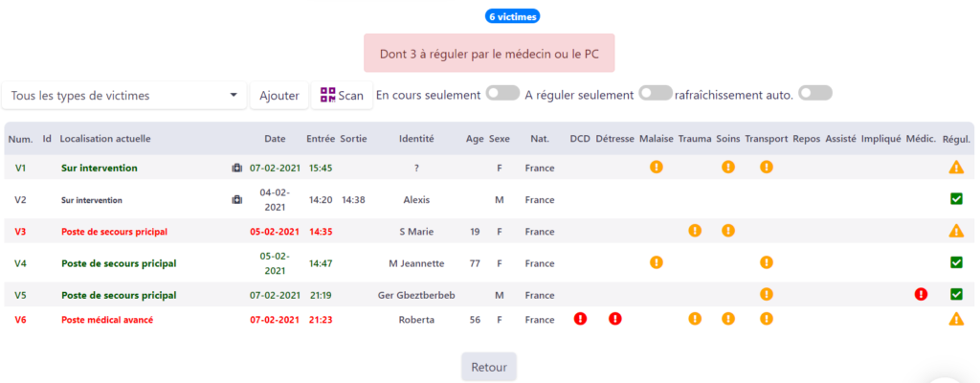Open the medical kit icon on row V1
The width and height of the screenshot is (980, 383).
click(237, 168)
